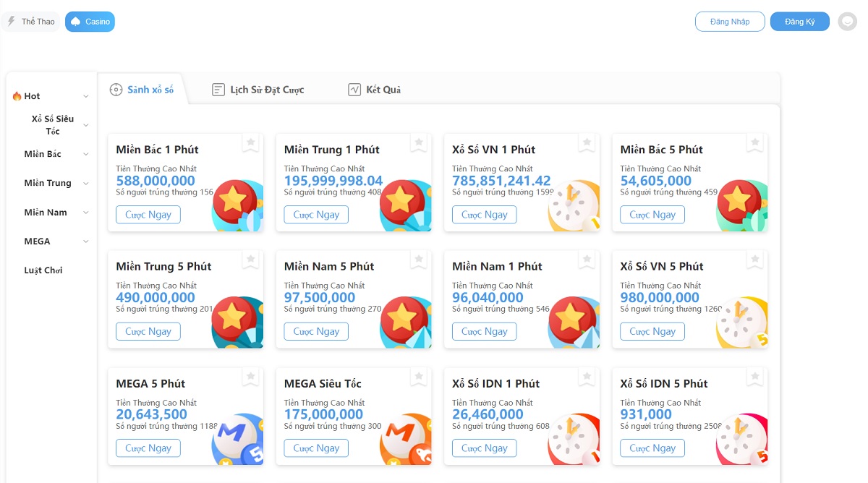Expand the Xổ Số Siêu Tốc category

coord(52,124)
